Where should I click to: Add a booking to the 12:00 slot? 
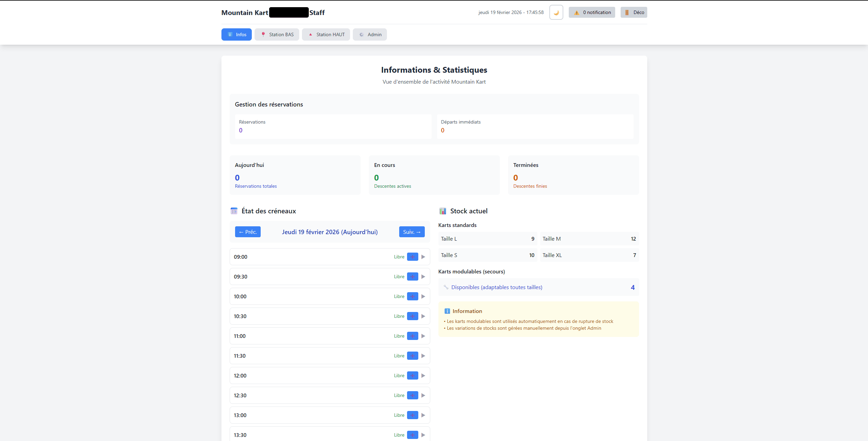coord(413,375)
